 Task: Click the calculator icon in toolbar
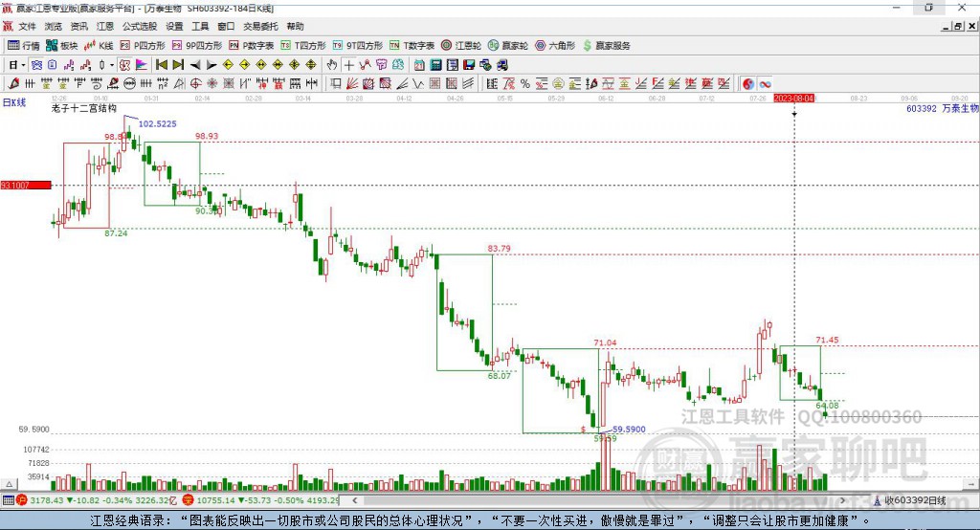[436, 64]
